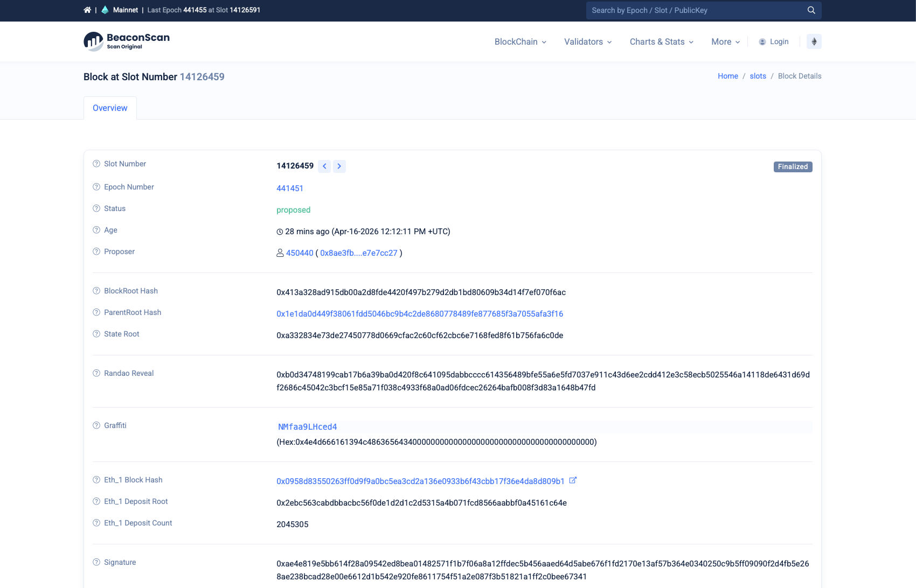
Task: Click help icon next to Slot Number
Action: pyautogui.click(x=96, y=164)
